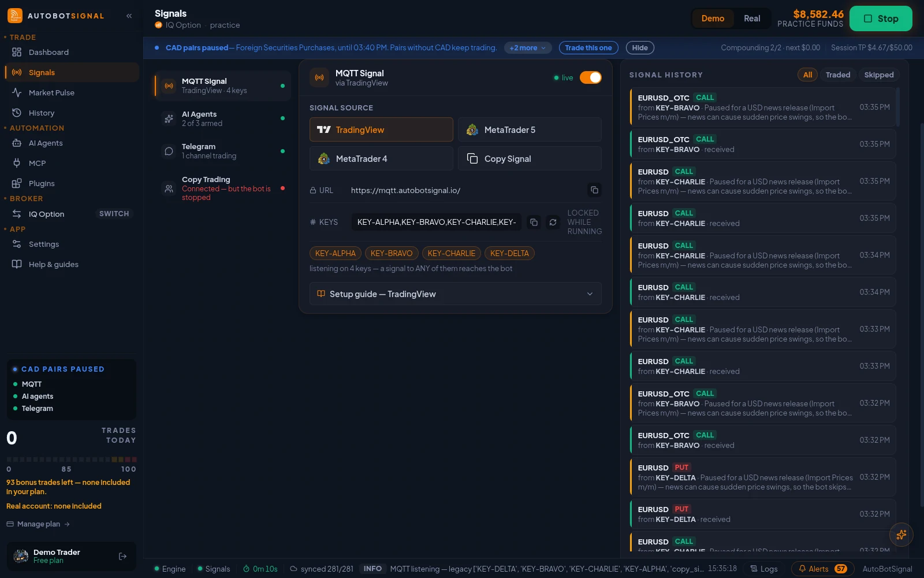Viewport: 924px width, 578px height.
Task: Click the KEY-ALPHA key chip
Action: pos(336,253)
